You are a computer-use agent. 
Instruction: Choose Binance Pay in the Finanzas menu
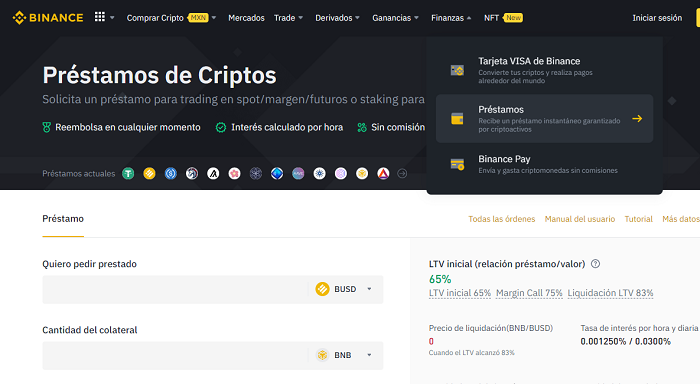tap(545, 164)
